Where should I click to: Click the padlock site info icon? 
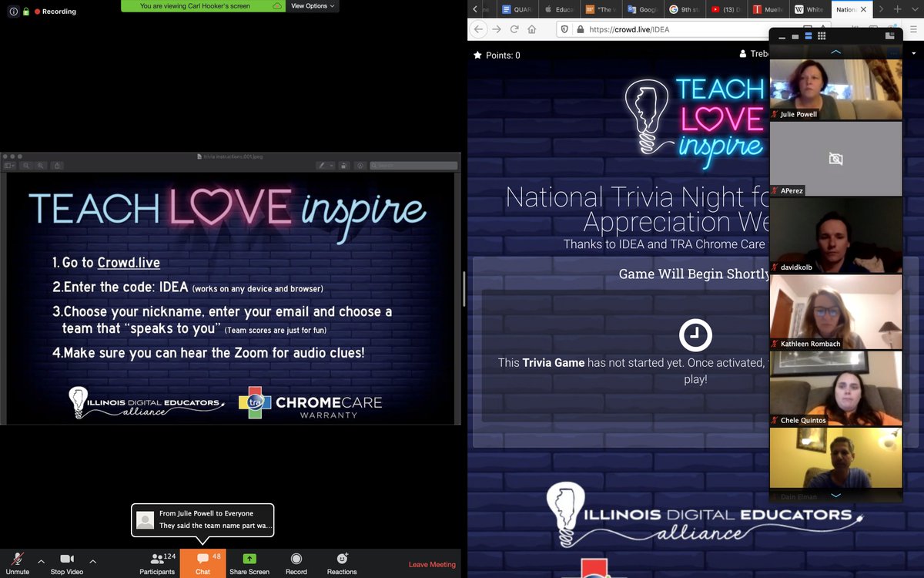580,29
